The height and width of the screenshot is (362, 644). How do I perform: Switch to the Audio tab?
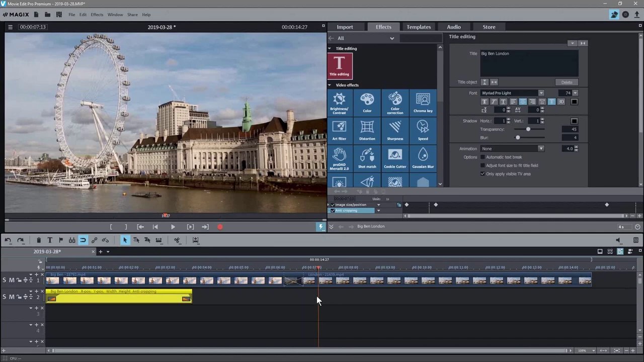pyautogui.click(x=454, y=27)
